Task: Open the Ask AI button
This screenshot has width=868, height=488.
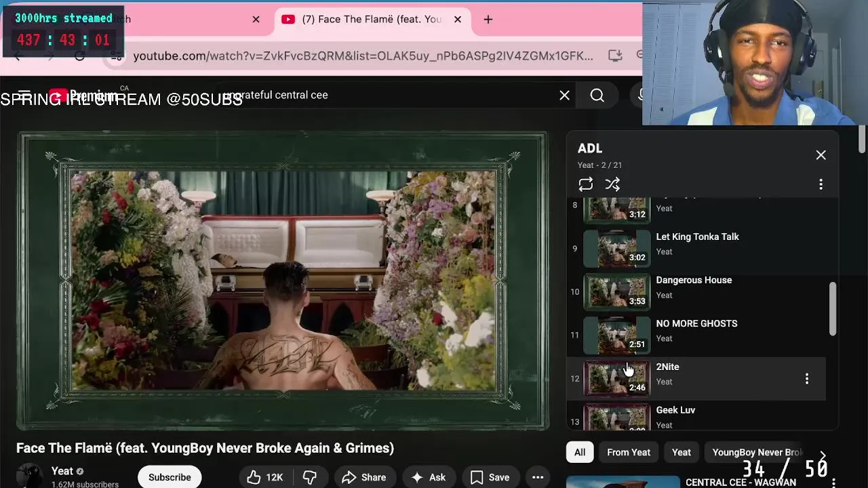Action: coord(428,477)
